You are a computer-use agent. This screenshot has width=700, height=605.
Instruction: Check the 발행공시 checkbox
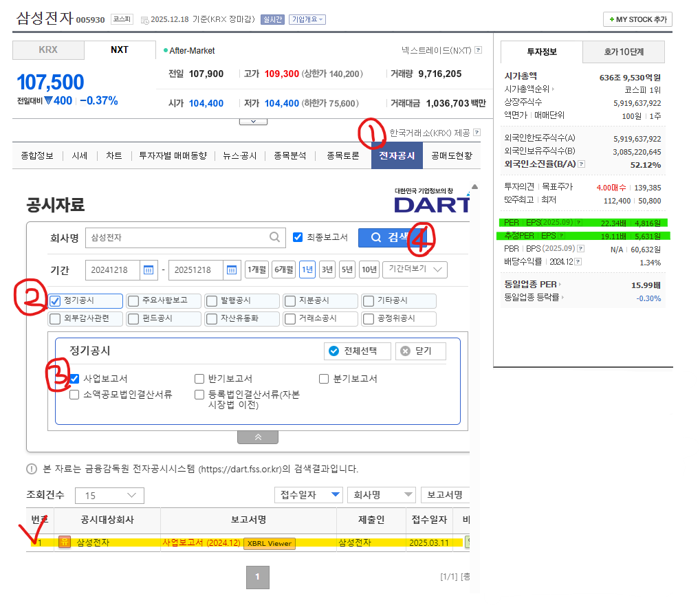pos(212,301)
